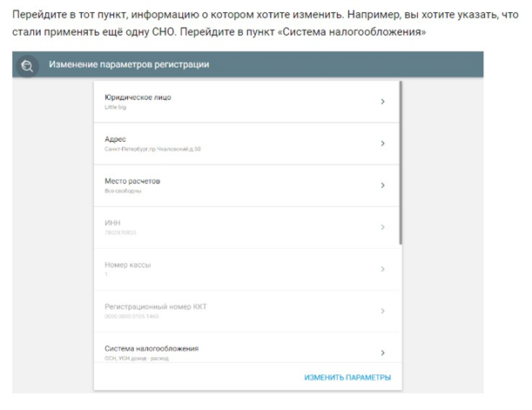Click the Изменение параметров регистрации title

(x=129, y=64)
